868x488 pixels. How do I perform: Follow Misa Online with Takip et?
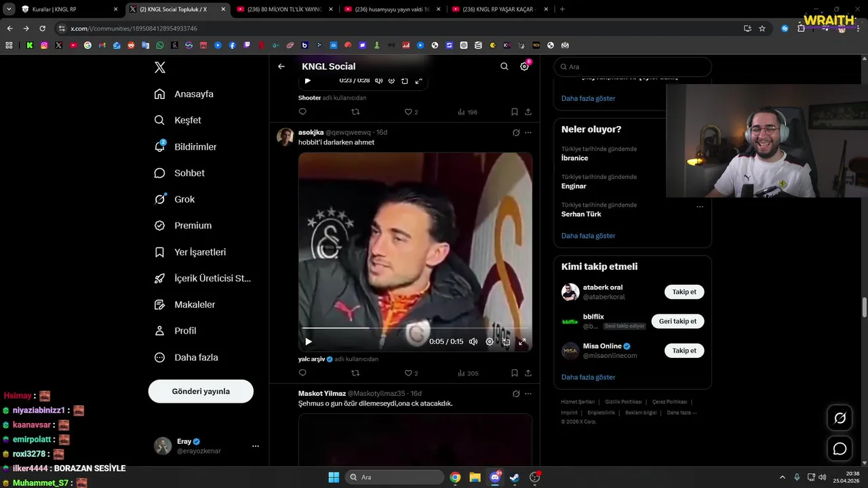pos(684,350)
